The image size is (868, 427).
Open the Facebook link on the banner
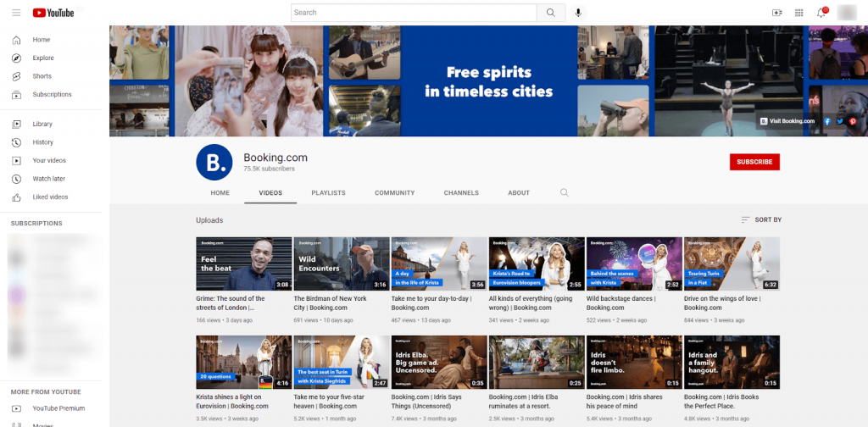pyautogui.click(x=827, y=121)
